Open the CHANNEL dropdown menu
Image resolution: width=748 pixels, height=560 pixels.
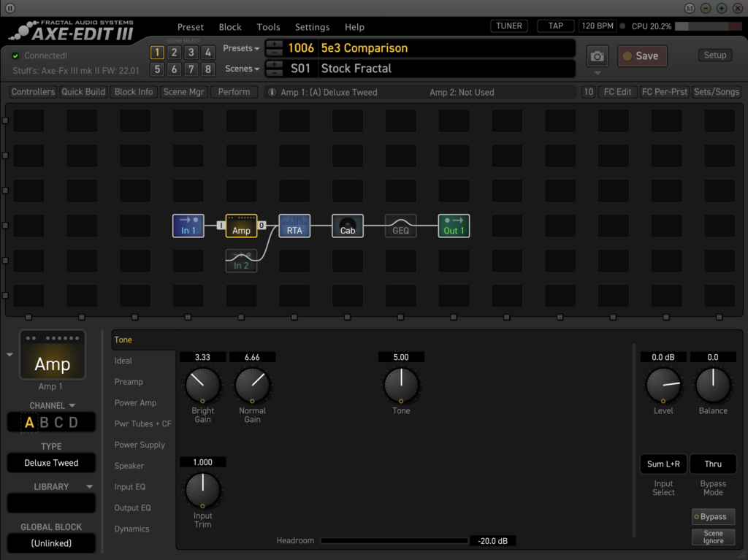coord(53,405)
